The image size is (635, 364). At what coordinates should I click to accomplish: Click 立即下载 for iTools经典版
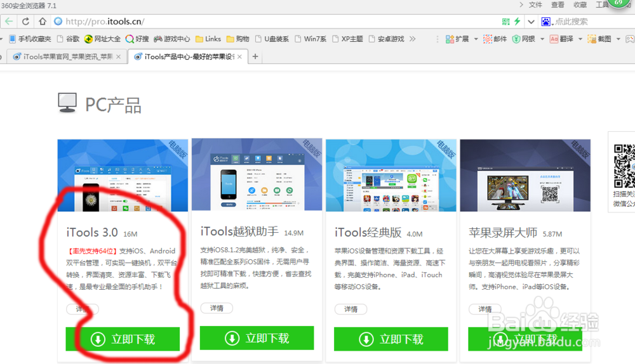click(x=391, y=339)
